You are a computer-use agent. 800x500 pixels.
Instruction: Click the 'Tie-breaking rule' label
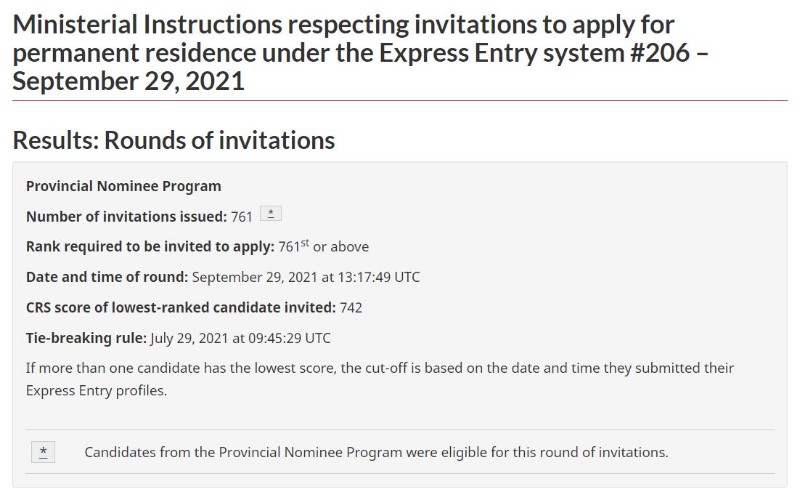(x=86, y=338)
